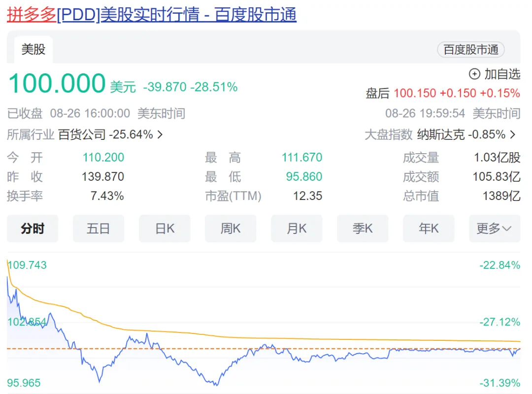Click the after-hours change +0.15%

pyautogui.click(x=500, y=93)
